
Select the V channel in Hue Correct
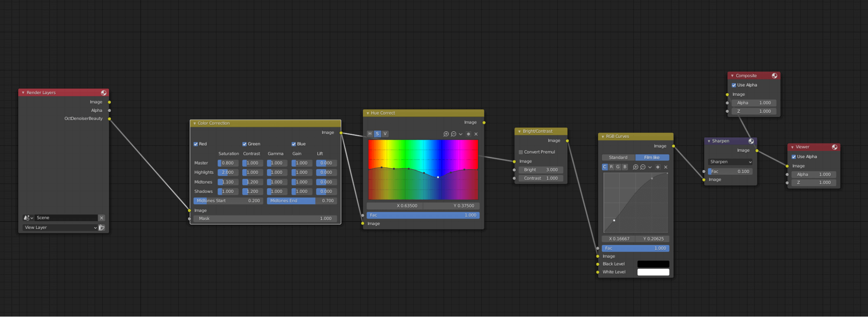[x=385, y=134]
